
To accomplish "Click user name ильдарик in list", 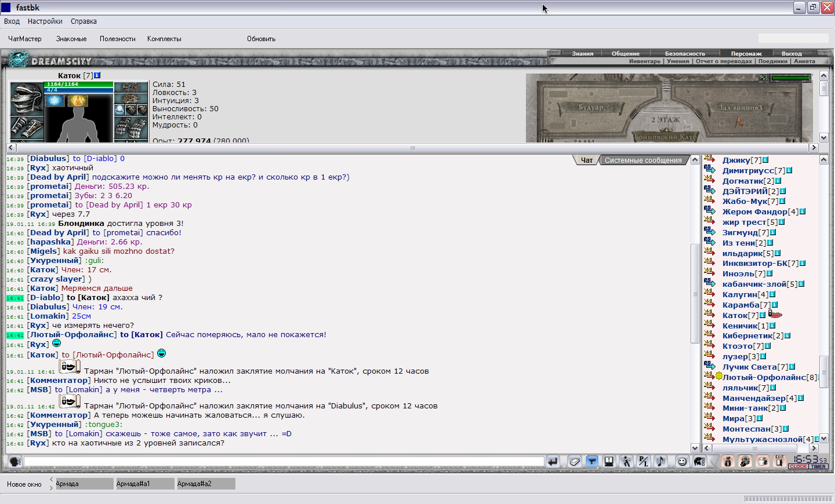I will coord(743,253).
